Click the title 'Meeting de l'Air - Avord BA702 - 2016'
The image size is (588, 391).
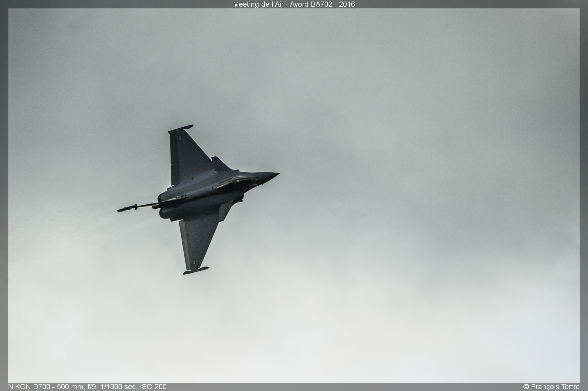pyautogui.click(x=294, y=4)
